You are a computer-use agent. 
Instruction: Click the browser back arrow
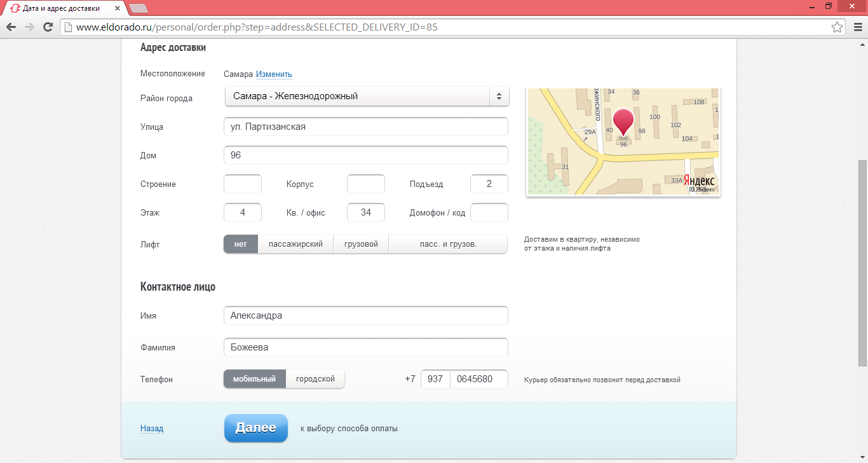click(11, 27)
